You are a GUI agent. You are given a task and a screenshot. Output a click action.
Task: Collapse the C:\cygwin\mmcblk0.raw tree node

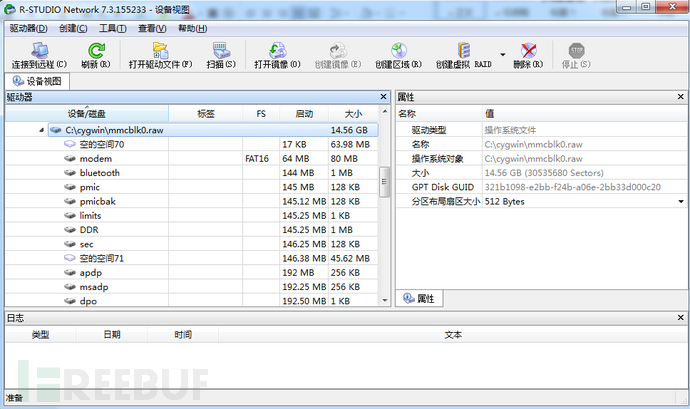[x=41, y=130]
